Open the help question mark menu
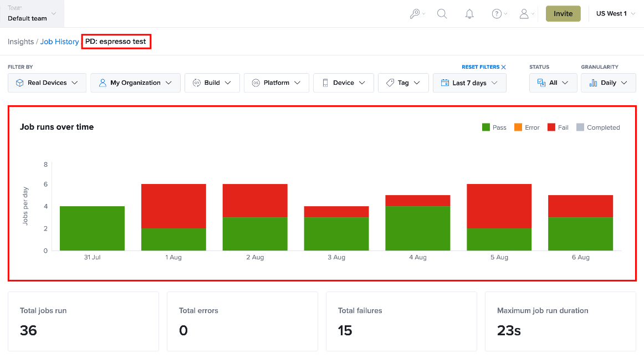This screenshot has width=644, height=363. (x=499, y=14)
